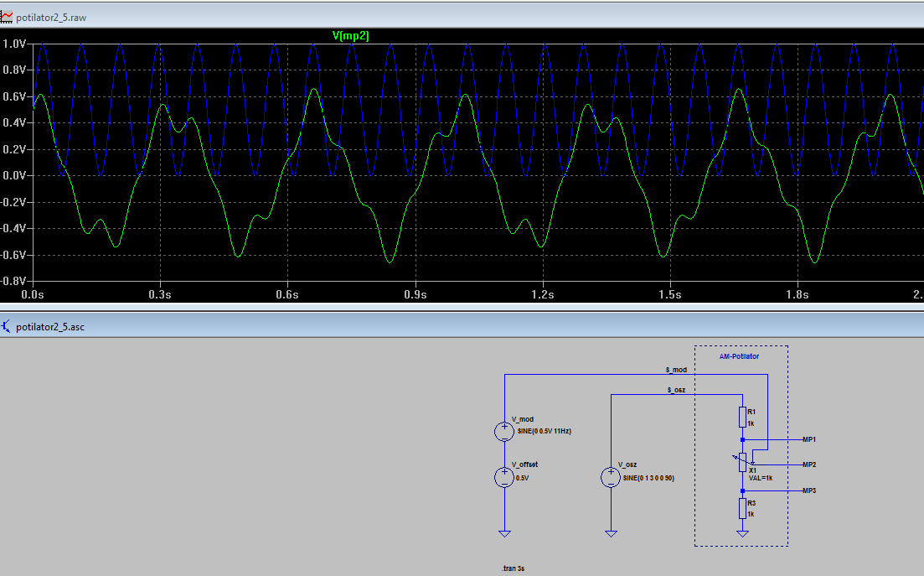924x576 pixels.
Task: Select the V_osz voltage source symbol
Action: click(611, 477)
